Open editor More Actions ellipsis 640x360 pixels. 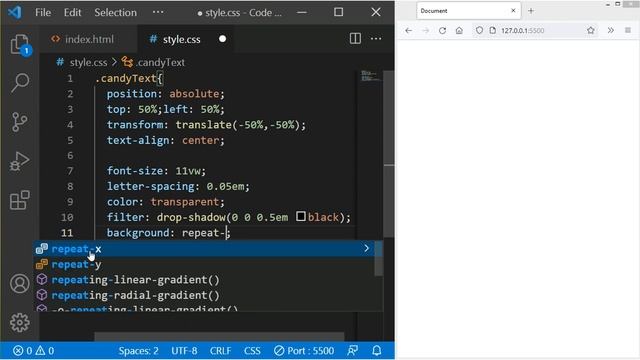tap(376, 39)
